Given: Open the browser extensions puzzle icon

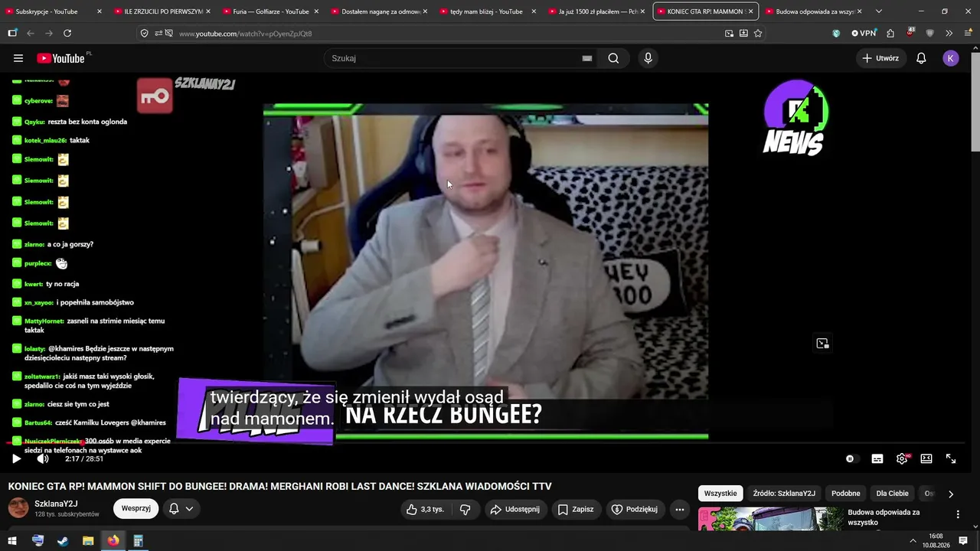Looking at the screenshot, I should [890, 33].
